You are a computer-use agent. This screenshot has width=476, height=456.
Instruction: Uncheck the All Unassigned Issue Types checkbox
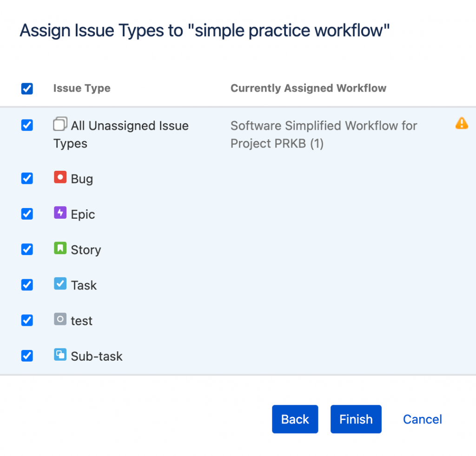(x=27, y=125)
